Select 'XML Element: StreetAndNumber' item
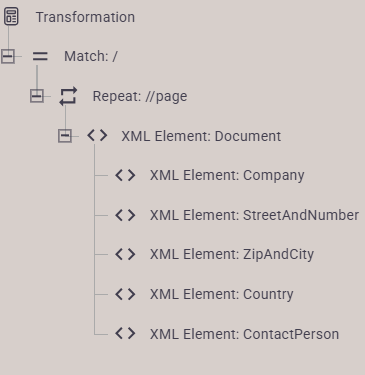Viewport: 365px width, 375px height. [254, 215]
